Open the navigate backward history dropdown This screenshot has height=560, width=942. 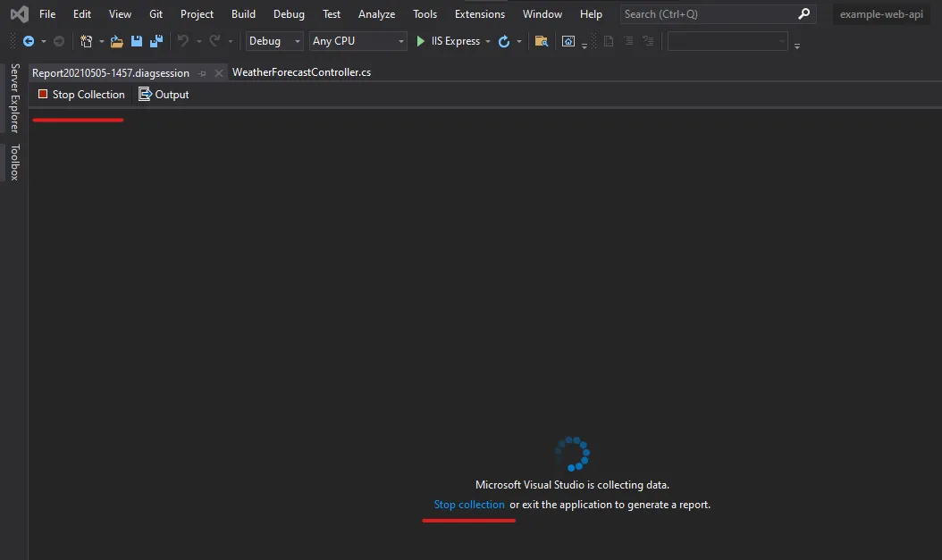(43, 41)
